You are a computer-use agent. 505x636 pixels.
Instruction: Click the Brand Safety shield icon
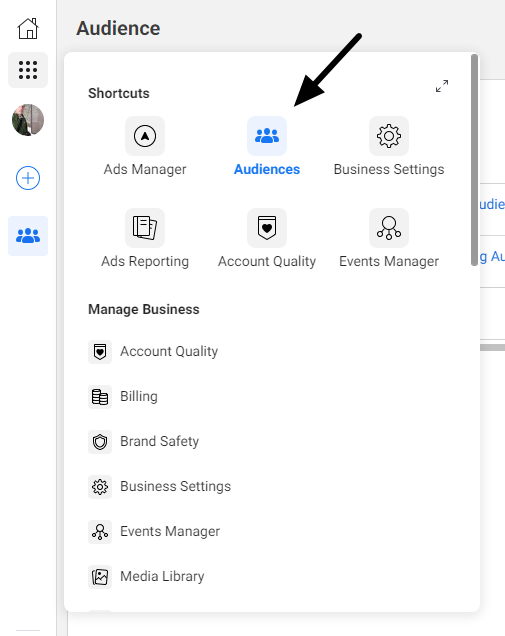100,442
